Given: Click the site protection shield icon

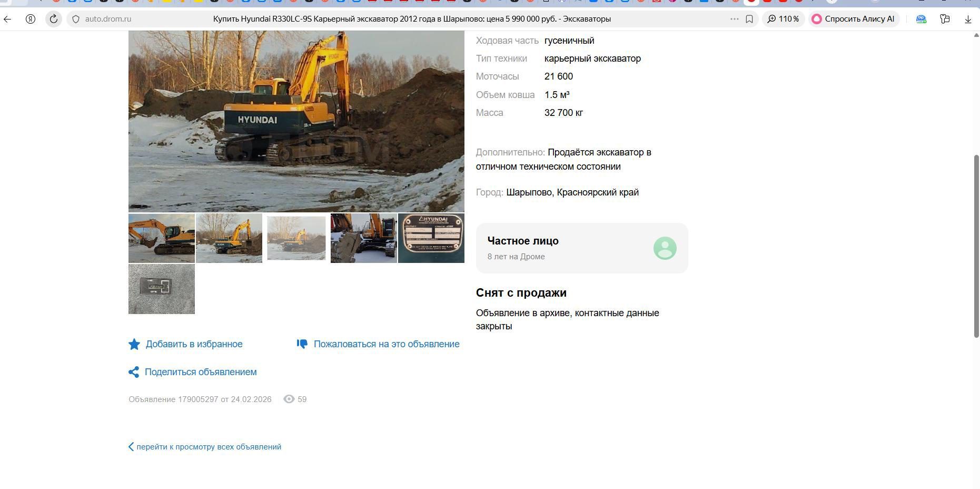Looking at the screenshot, I should click(x=76, y=19).
